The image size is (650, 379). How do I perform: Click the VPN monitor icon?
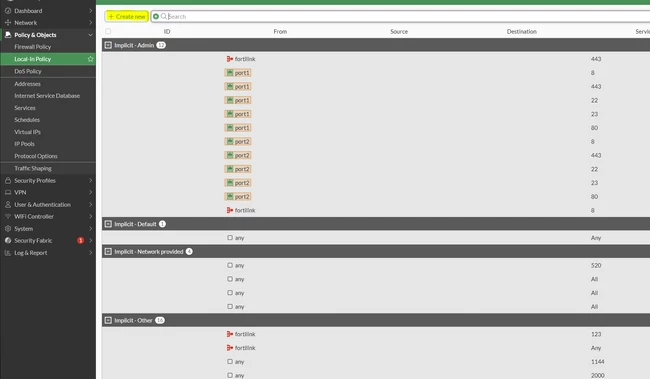[x=8, y=192]
